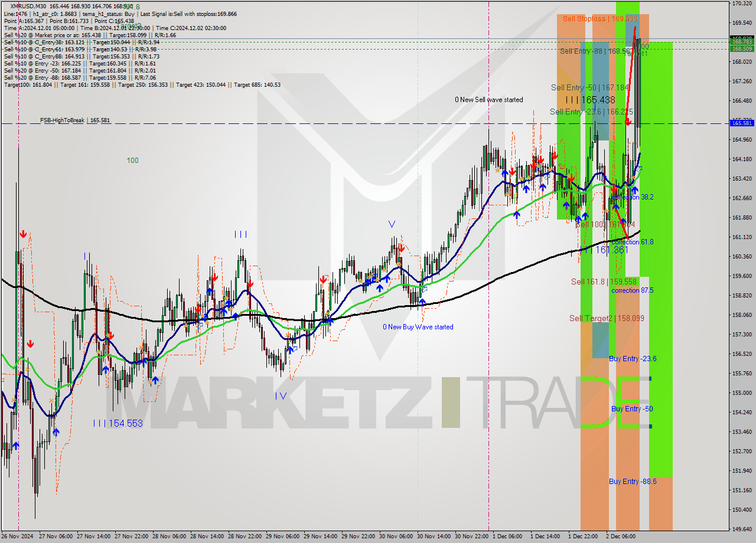Click the 166.480 price axis label
This screenshot has height=543, width=756.
(742, 101)
